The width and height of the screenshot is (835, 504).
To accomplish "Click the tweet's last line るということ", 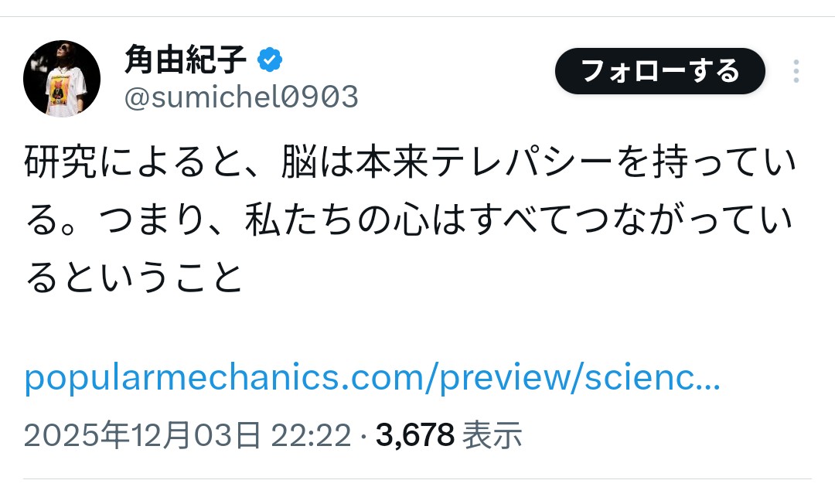I will click(x=135, y=279).
